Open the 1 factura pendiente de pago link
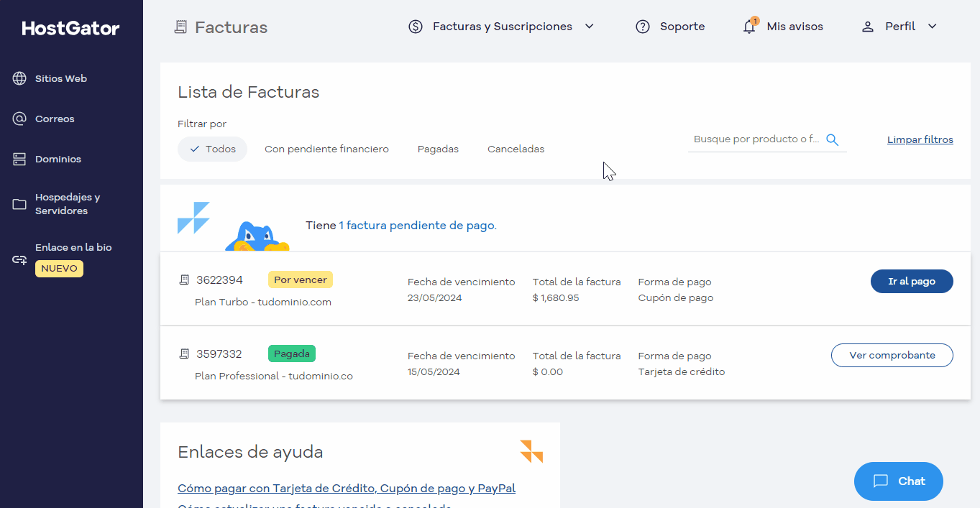The height and width of the screenshot is (508, 980). 417,225
